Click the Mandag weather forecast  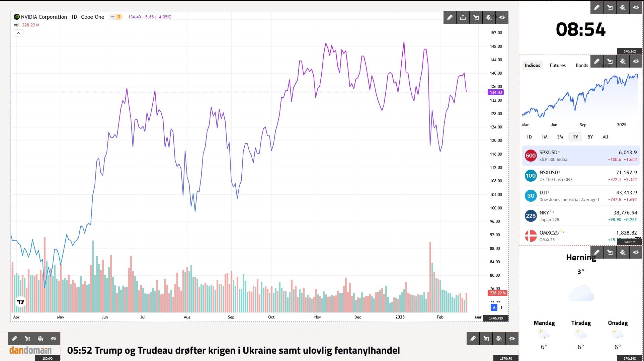click(544, 335)
